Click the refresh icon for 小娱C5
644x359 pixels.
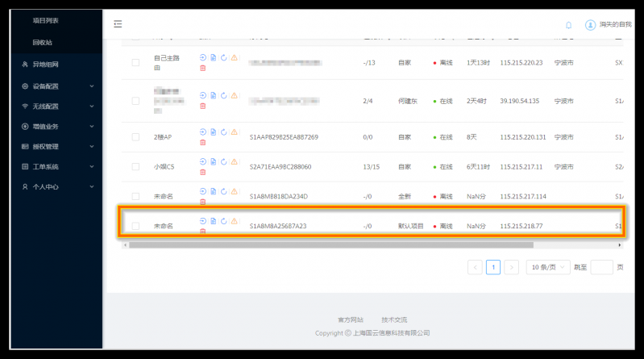tap(223, 161)
